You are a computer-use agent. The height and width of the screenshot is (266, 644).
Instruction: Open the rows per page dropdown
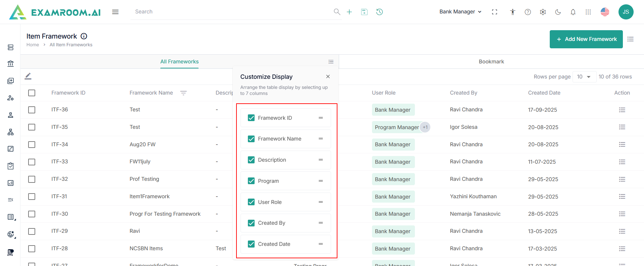[584, 77]
